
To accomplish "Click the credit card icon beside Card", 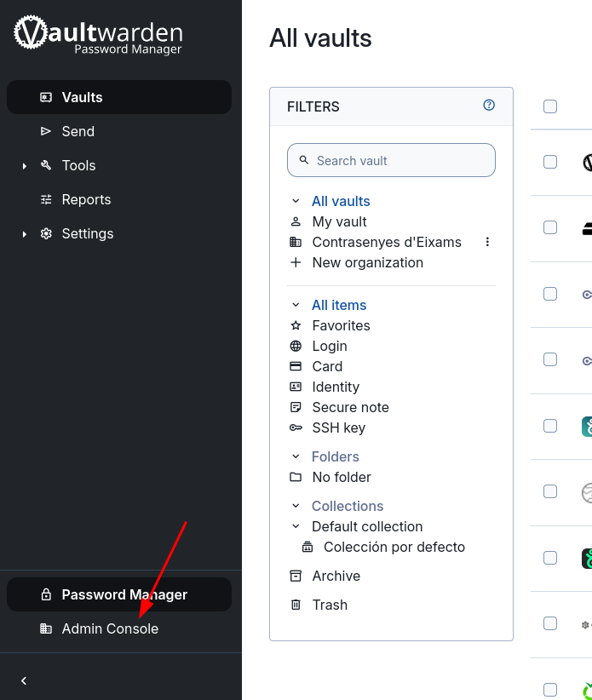I will click(296, 366).
